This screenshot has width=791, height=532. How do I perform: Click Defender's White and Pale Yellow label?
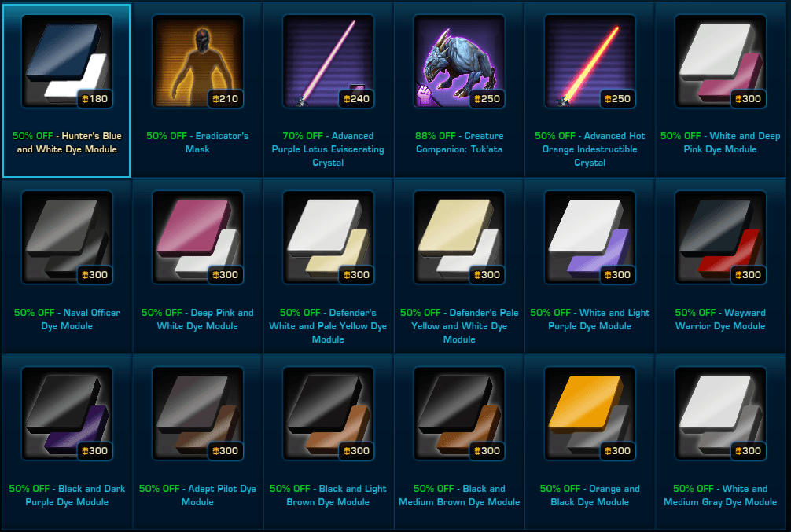[x=328, y=326]
